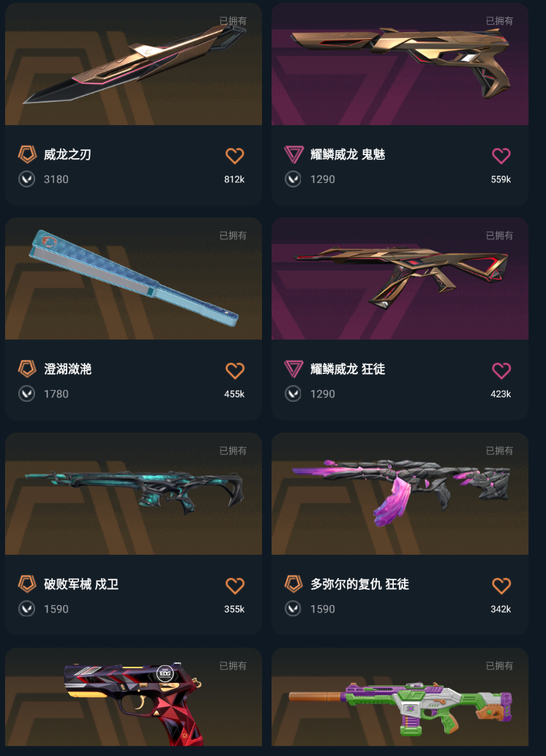View the blue 澄湖潋滟 fan thumbnail
Image resolution: width=546 pixels, height=756 pixels.
pyautogui.click(x=134, y=279)
